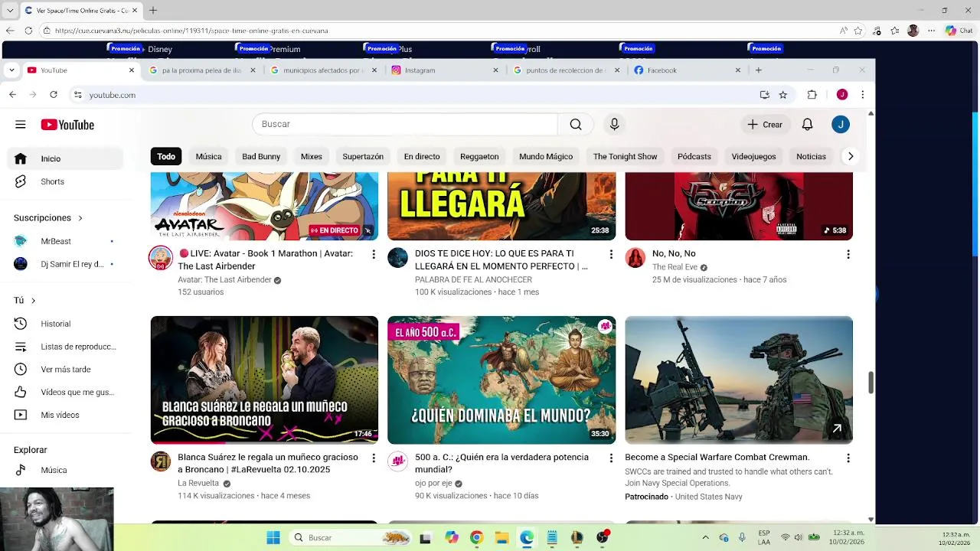Click the Windows taskbar Buscar search box
Screen dimensions: 980x551
[351, 538]
